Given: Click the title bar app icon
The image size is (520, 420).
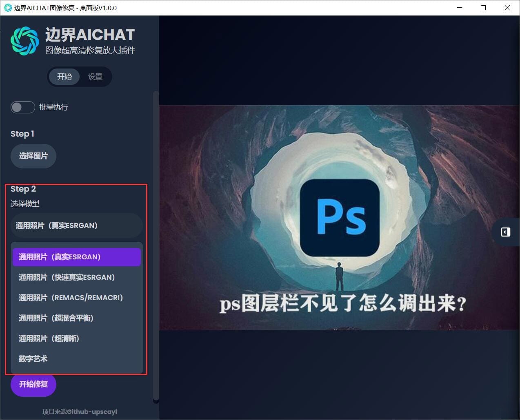Looking at the screenshot, I should [x=8, y=8].
